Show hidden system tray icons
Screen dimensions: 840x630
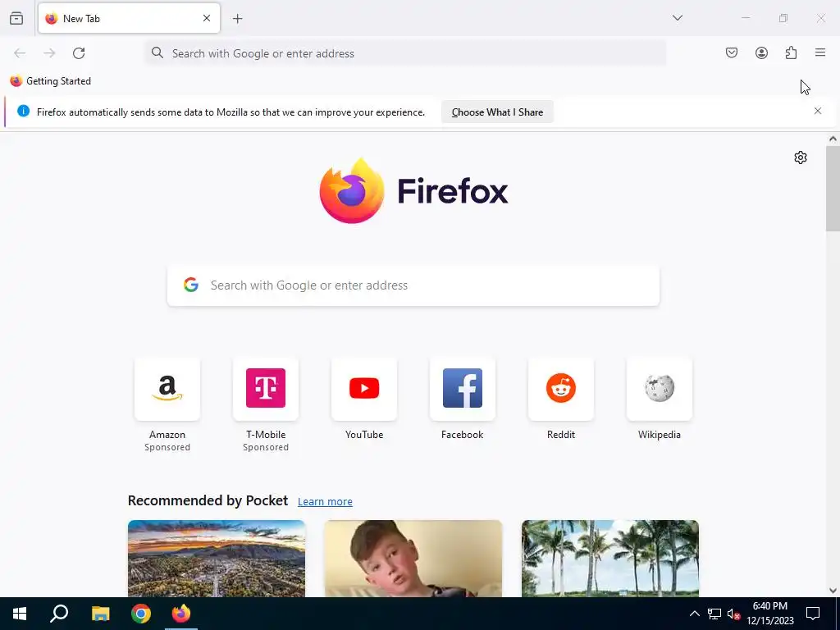pos(694,614)
